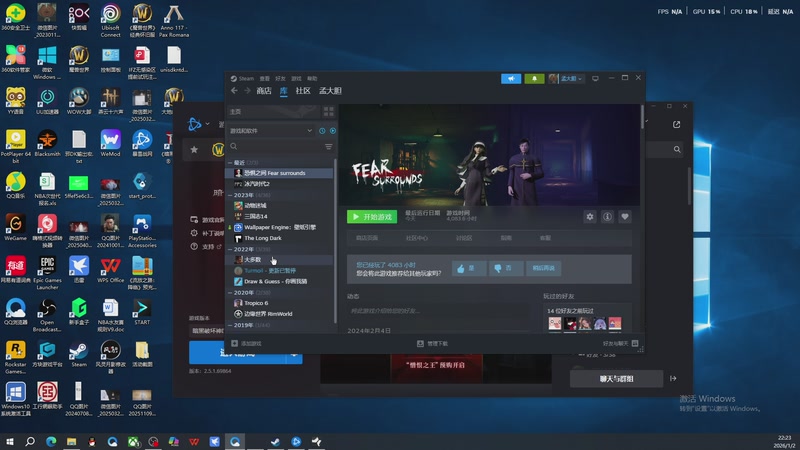Click the thumbs-up 是 recommend button
This screenshot has width=800, height=450.
(x=468, y=268)
